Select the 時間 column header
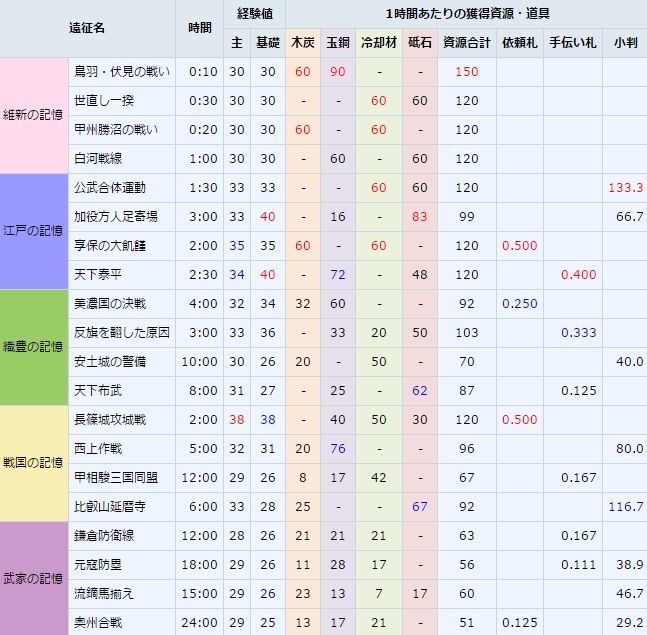Screen dimensions: 647x635 [199, 28]
